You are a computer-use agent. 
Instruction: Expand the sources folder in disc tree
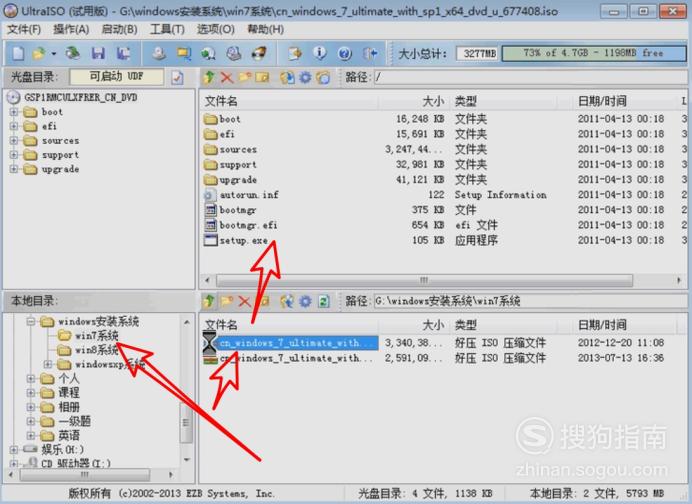click(x=14, y=141)
